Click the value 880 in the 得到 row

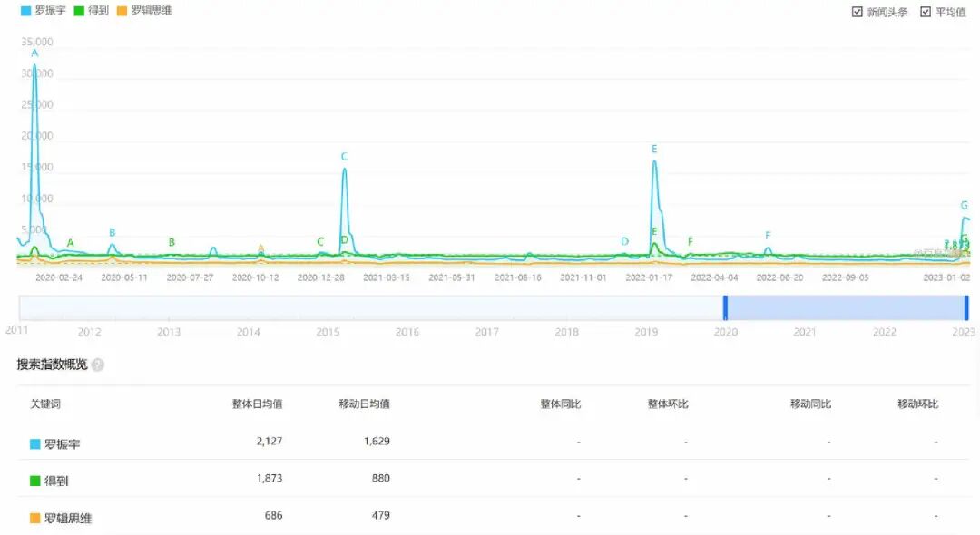380,478
